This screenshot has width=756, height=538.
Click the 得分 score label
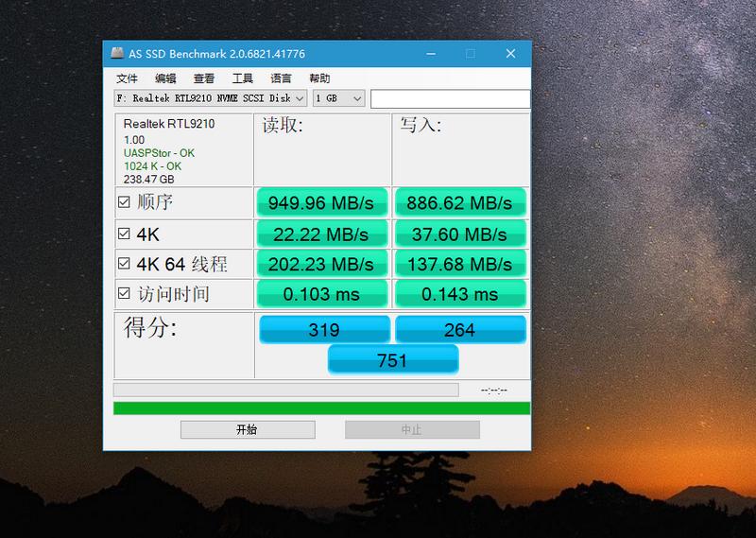pyautogui.click(x=150, y=328)
